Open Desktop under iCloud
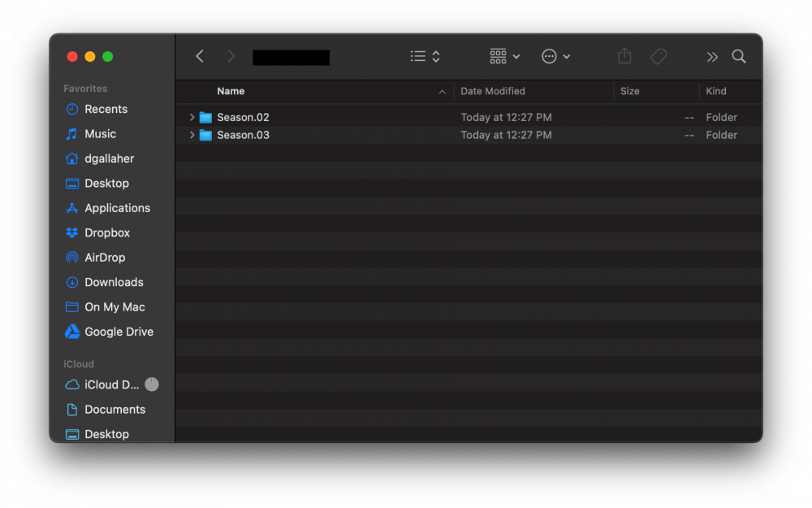Screen dimensions: 812x508 [106, 434]
